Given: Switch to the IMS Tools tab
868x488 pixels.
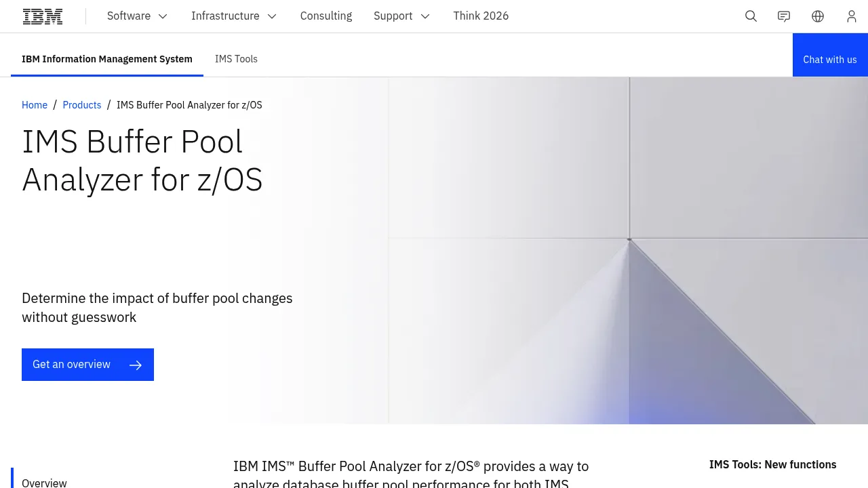Looking at the screenshot, I should coord(236,59).
